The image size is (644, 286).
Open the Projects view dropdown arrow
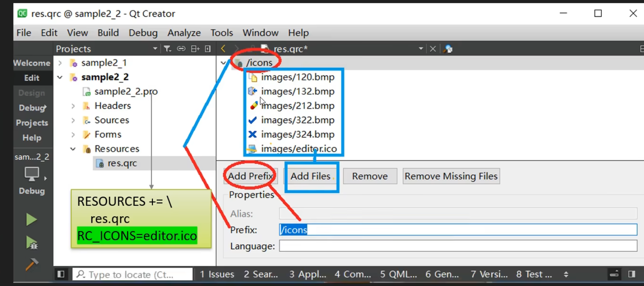(x=155, y=49)
